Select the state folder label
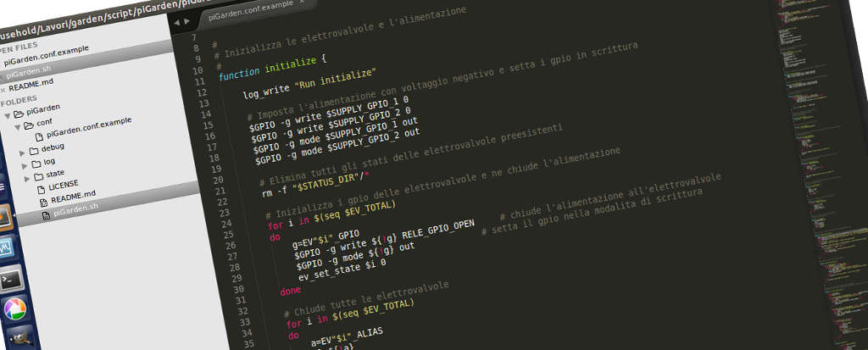Viewport: 868px width, 350px height. pos(55,174)
